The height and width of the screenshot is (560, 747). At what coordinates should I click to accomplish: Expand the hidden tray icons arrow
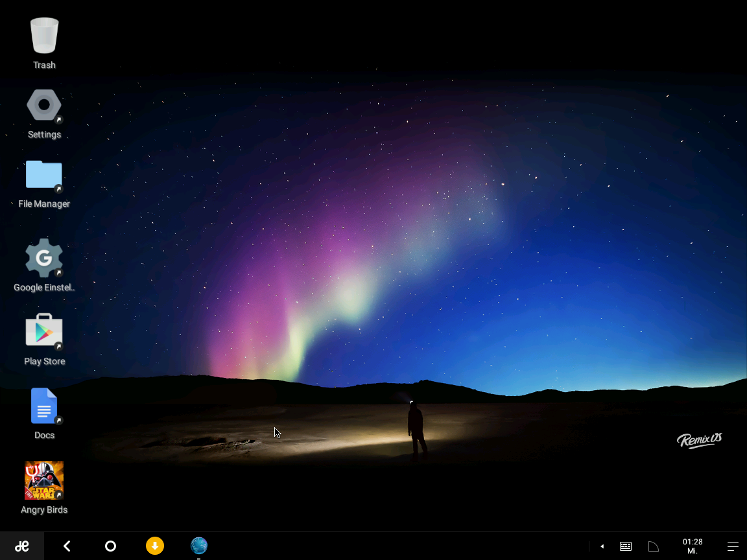tap(602, 546)
